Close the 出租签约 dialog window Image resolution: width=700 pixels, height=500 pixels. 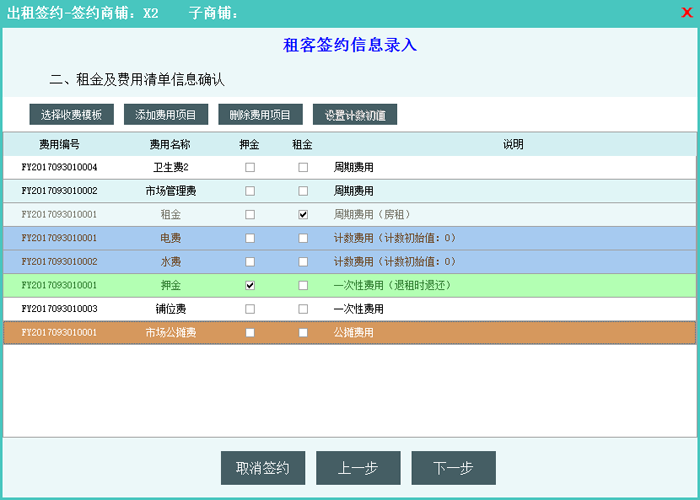(x=686, y=13)
